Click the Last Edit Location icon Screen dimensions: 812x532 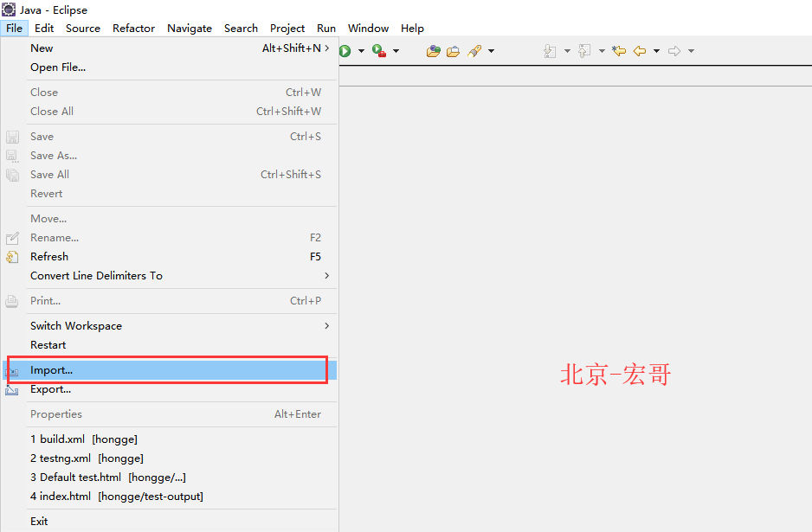click(x=619, y=51)
